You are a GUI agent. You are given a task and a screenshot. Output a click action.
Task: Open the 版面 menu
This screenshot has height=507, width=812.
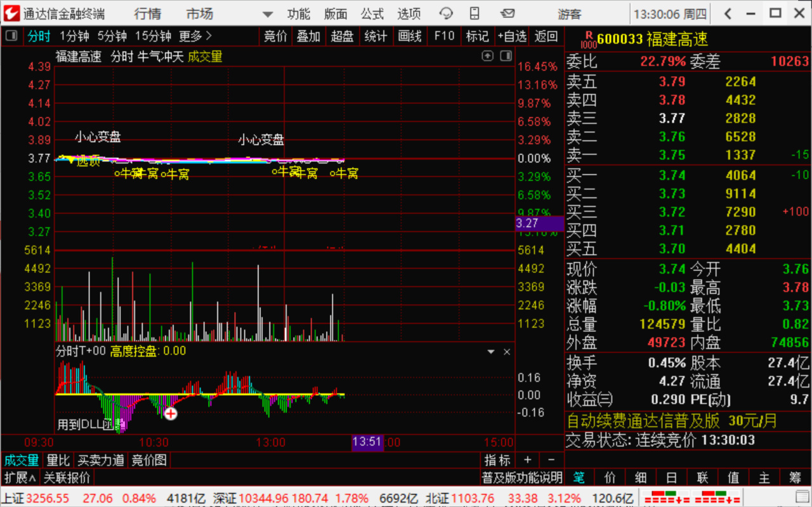click(336, 13)
